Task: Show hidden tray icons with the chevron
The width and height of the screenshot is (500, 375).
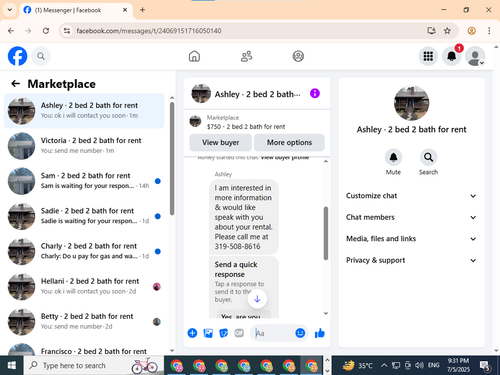Action: [384, 366]
